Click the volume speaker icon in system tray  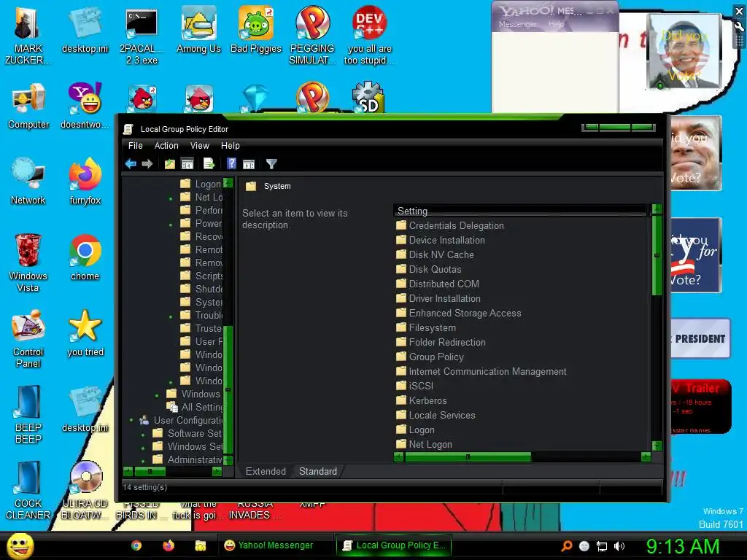619,546
